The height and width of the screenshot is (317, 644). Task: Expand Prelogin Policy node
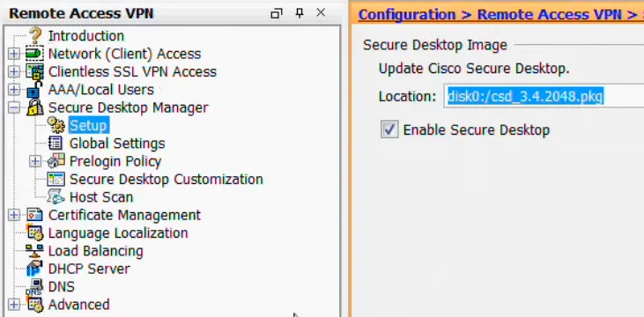point(35,161)
